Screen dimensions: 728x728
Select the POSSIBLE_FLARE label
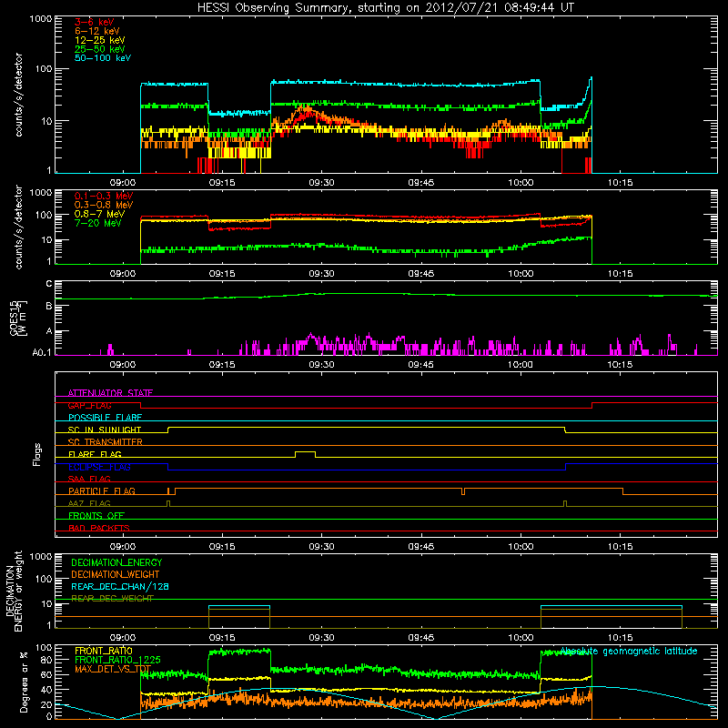click(x=105, y=418)
